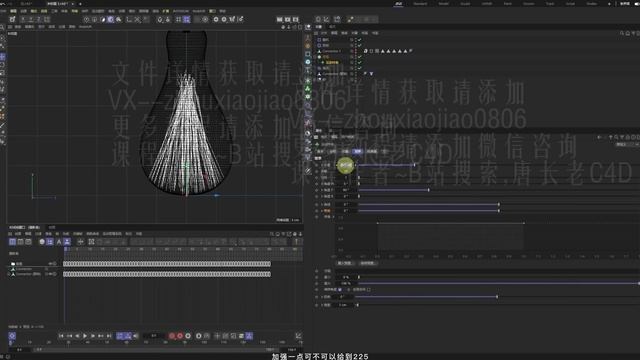
Task: Click inside the spline curve graph
Action: point(451,236)
